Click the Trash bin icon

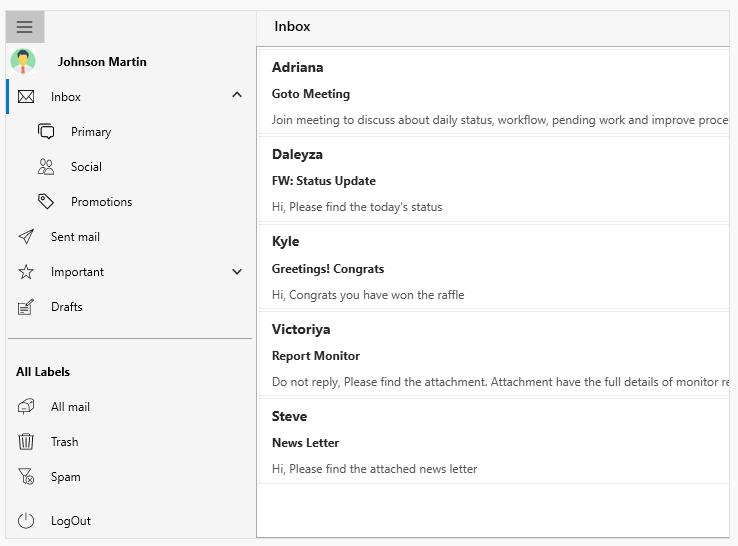pyautogui.click(x=26, y=442)
